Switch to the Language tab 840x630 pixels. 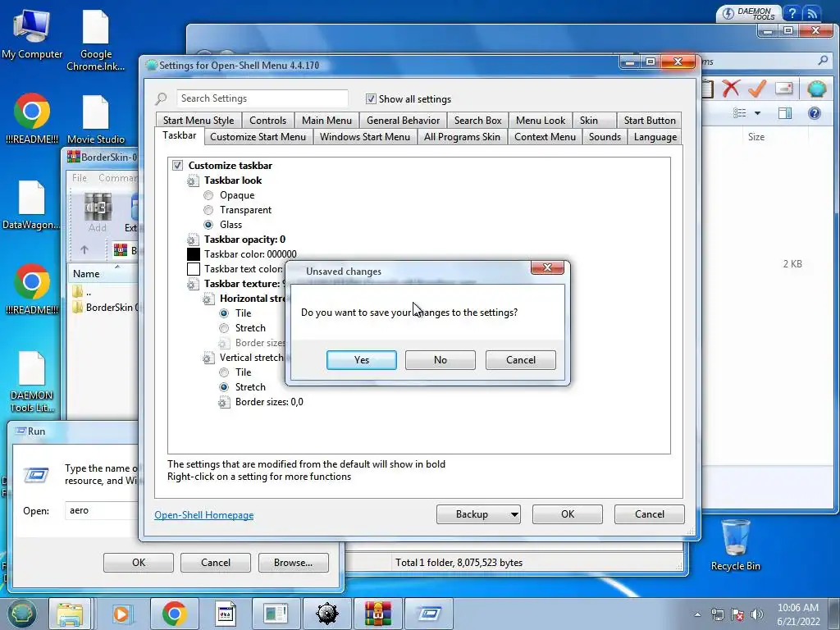[x=655, y=137]
